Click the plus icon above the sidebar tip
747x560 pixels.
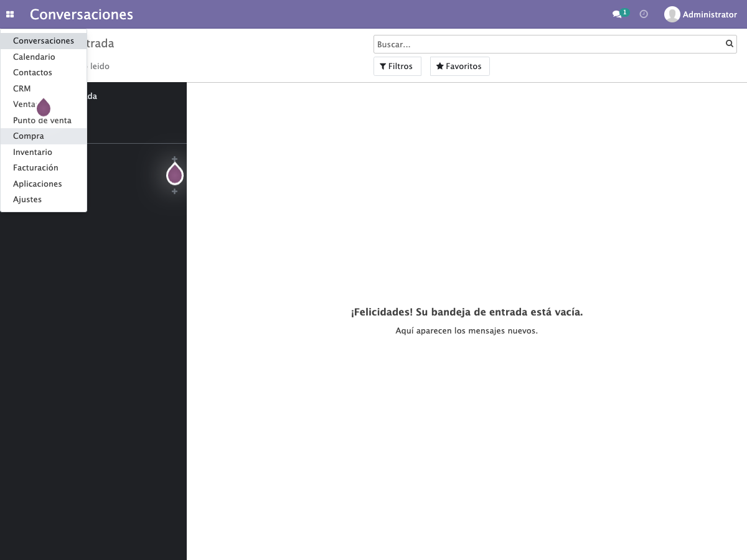[x=175, y=159]
